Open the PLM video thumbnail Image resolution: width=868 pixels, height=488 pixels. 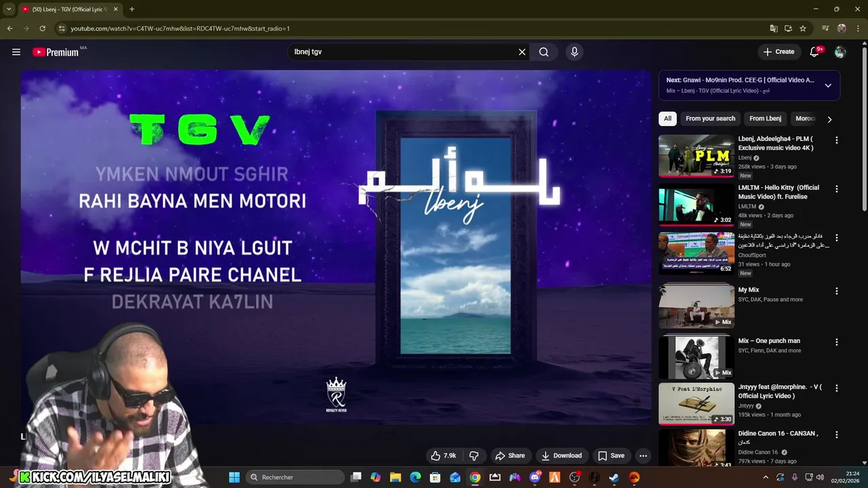pyautogui.click(x=696, y=156)
